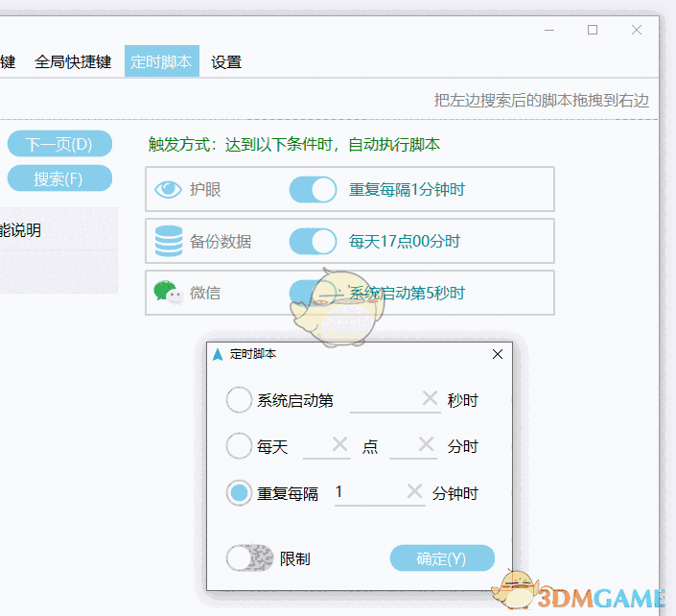Click the 系统启动第5秒时 trigger text

tap(407, 293)
